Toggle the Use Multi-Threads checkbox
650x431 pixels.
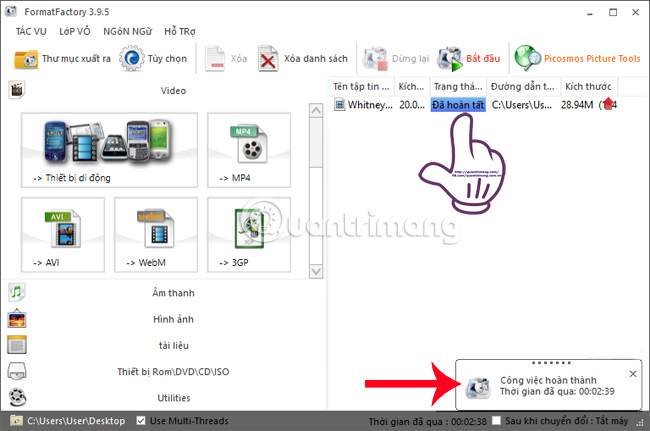pos(141,421)
